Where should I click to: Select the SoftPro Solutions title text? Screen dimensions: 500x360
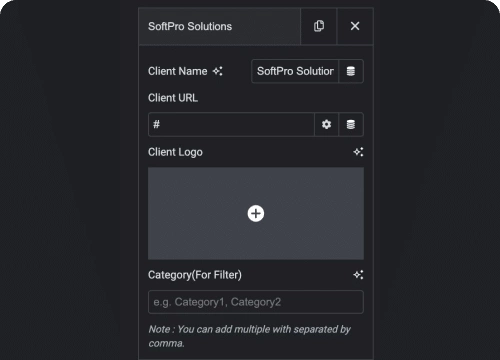(190, 26)
